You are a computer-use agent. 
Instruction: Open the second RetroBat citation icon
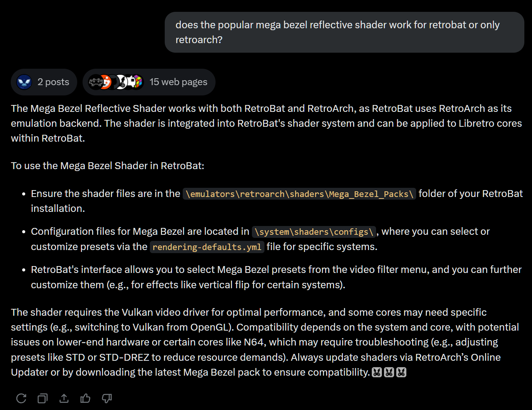coord(389,372)
